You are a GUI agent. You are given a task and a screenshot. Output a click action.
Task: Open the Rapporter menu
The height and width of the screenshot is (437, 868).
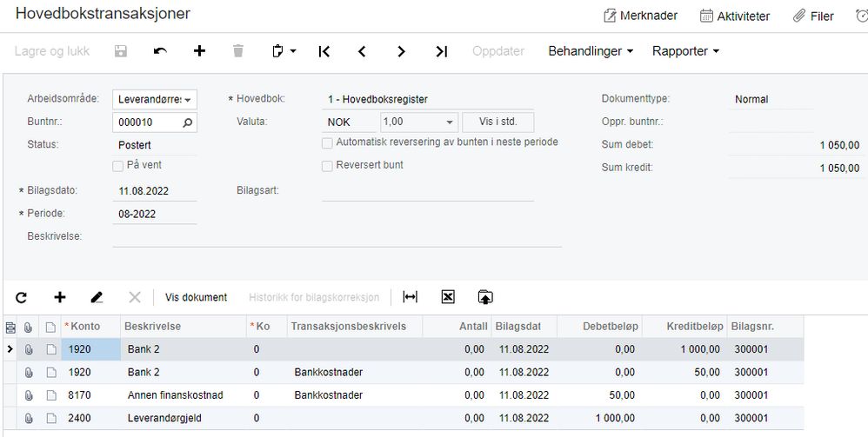click(685, 51)
